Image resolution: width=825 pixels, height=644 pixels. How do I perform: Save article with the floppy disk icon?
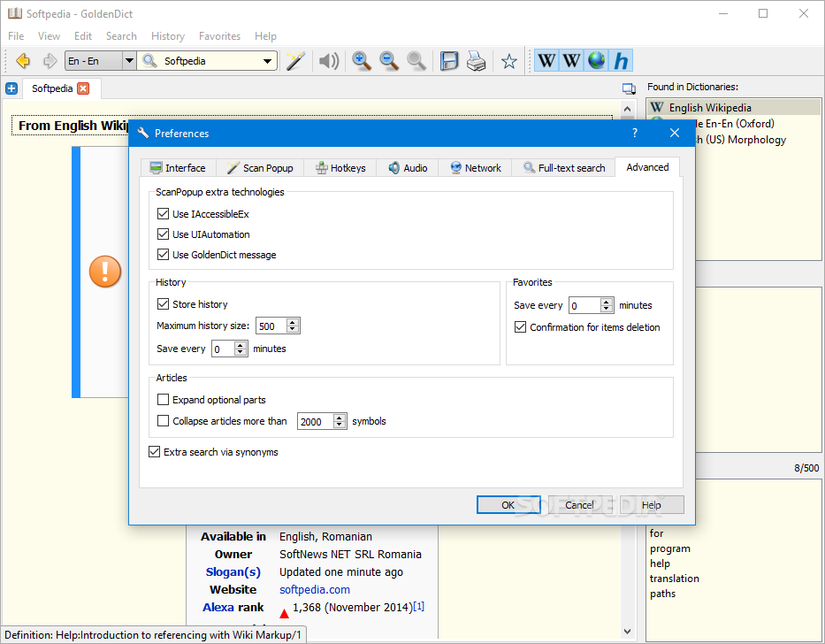pos(449,61)
